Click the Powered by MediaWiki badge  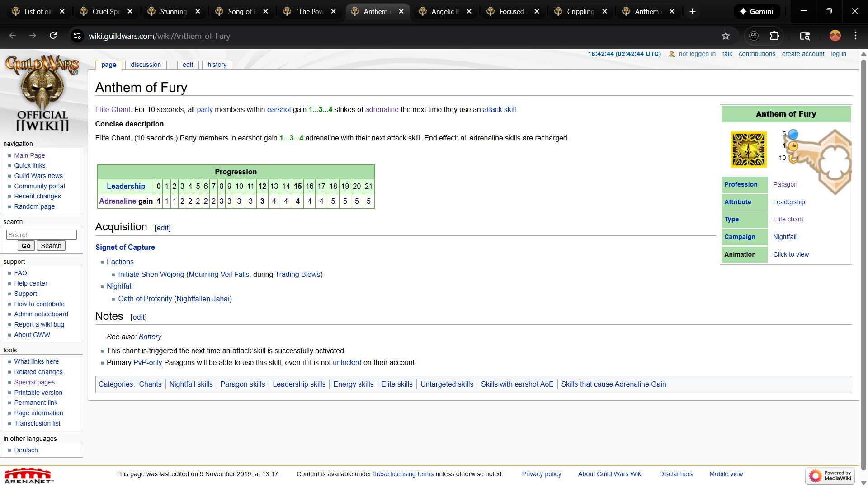click(x=830, y=475)
